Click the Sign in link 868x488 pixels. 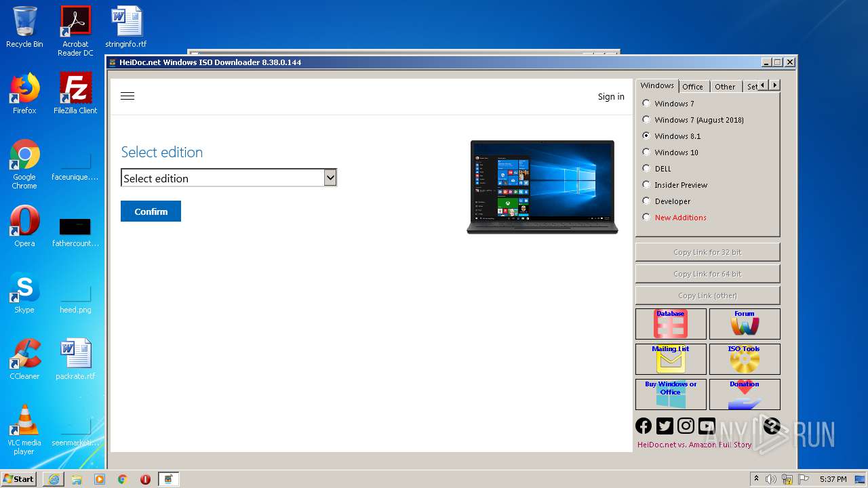[611, 96]
